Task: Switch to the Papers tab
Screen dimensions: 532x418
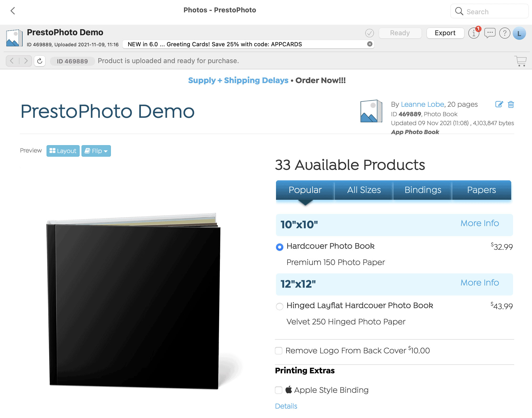Action: [481, 190]
